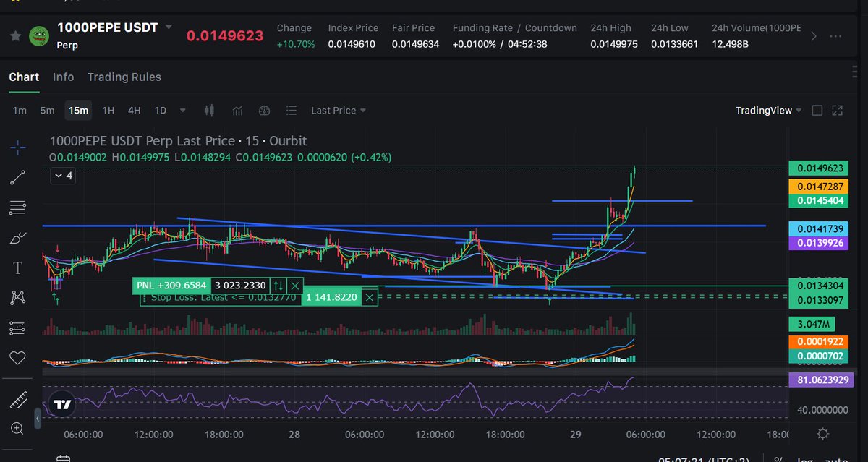Click the red last price 0.0149623 in header
This screenshot has height=462, width=868.
225,35
